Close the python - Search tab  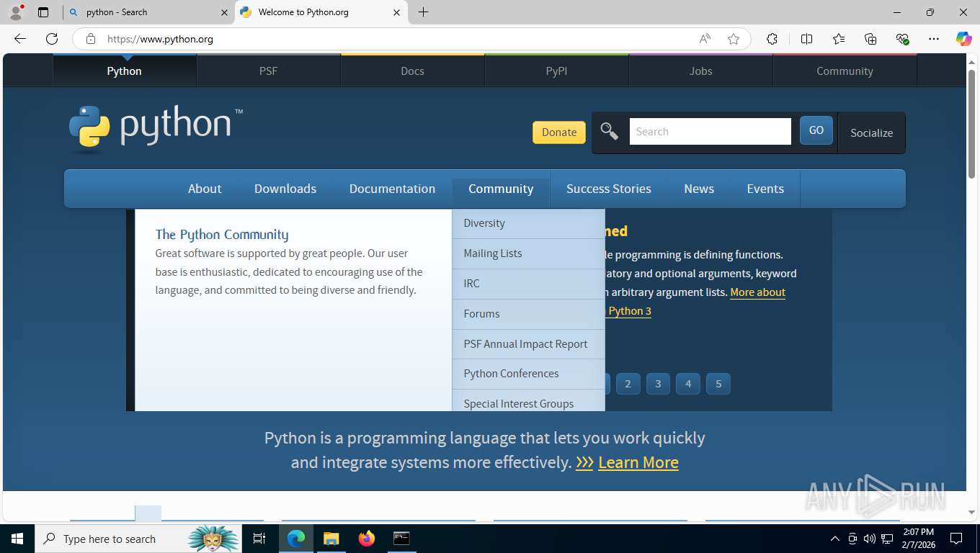tap(223, 12)
